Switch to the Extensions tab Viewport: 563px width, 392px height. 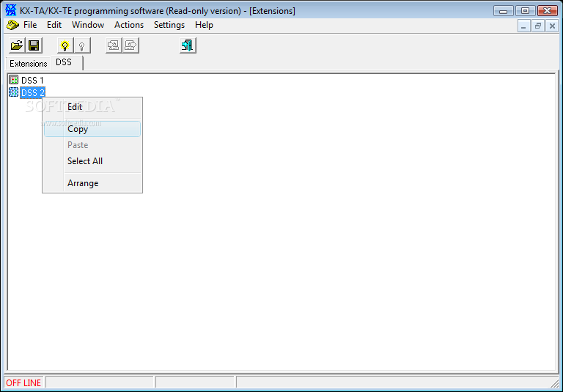pos(28,64)
